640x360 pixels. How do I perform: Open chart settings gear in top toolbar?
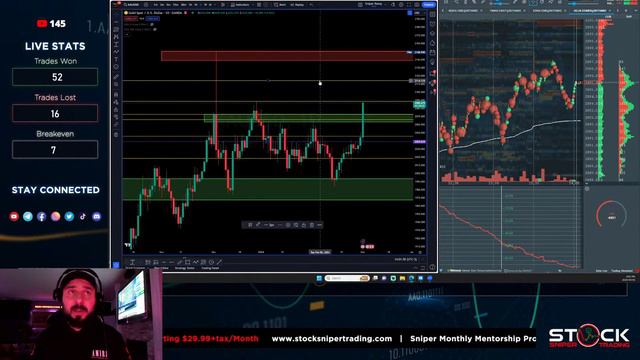401,4
